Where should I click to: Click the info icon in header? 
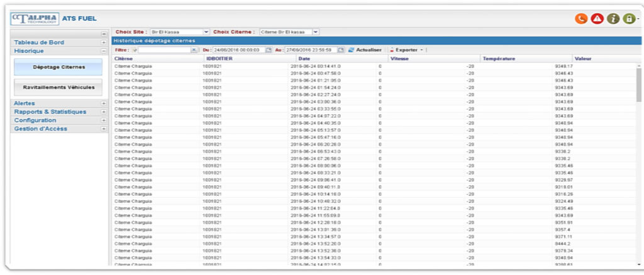(613, 19)
